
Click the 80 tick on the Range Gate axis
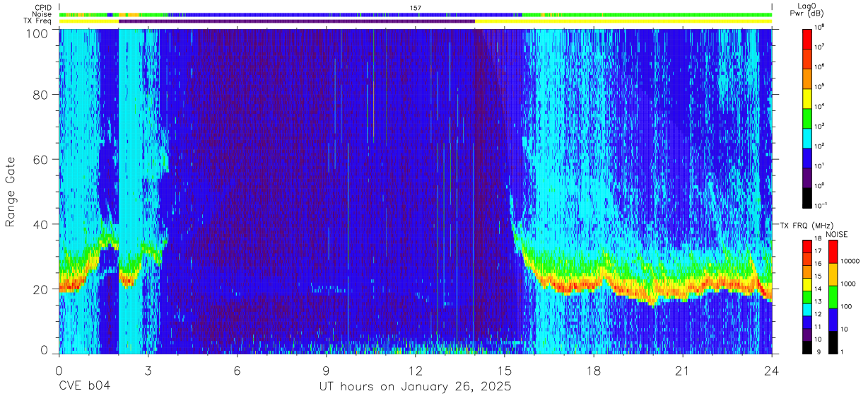pos(40,95)
